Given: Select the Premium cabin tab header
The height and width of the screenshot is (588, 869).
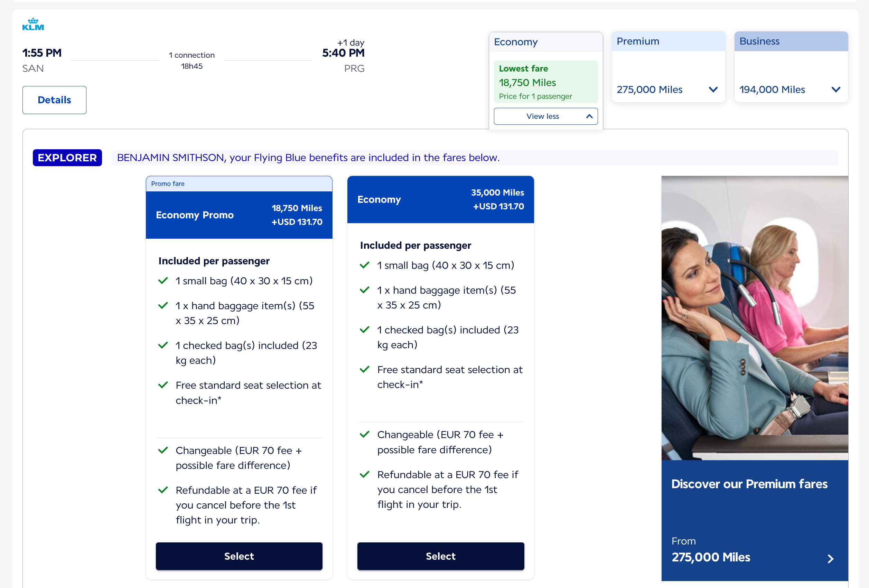Looking at the screenshot, I should (668, 41).
